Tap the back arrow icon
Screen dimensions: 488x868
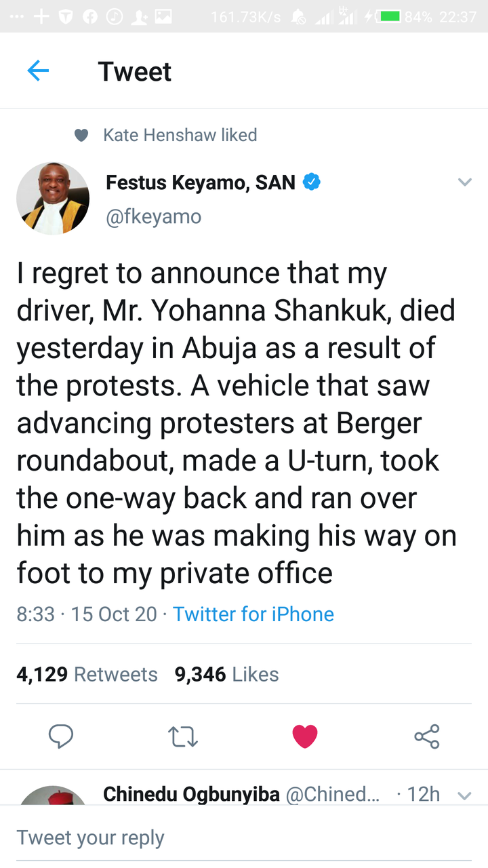38,71
